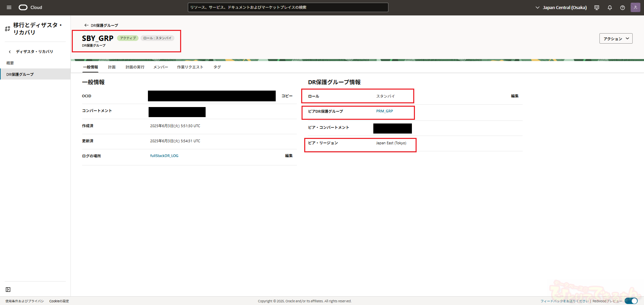Collapse the sidebar with bottom-left icon
The height and width of the screenshot is (305, 644).
[x=8, y=290]
